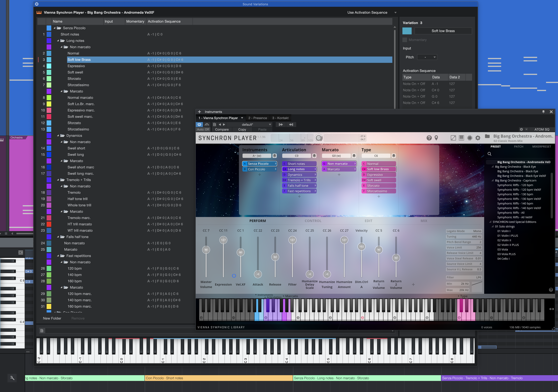Collapse the Tremolo + Trills folder

(58, 180)
